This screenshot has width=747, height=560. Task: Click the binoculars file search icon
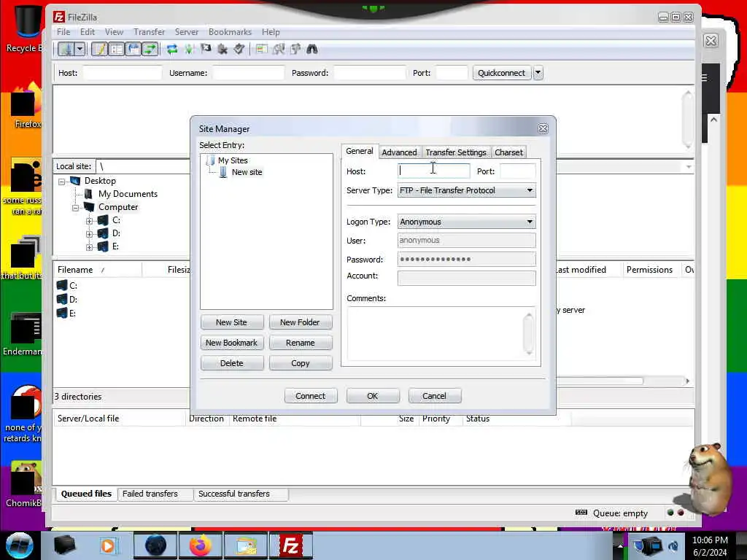coord(312,49)
